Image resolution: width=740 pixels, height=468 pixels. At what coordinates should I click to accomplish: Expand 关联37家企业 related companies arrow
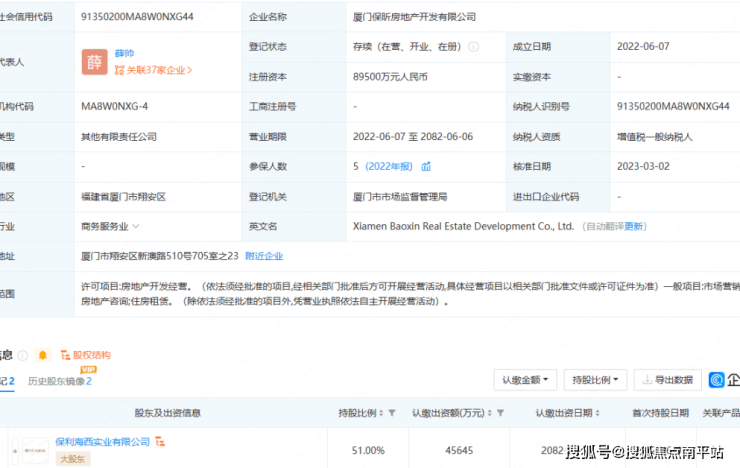click(x=190, y=70)
